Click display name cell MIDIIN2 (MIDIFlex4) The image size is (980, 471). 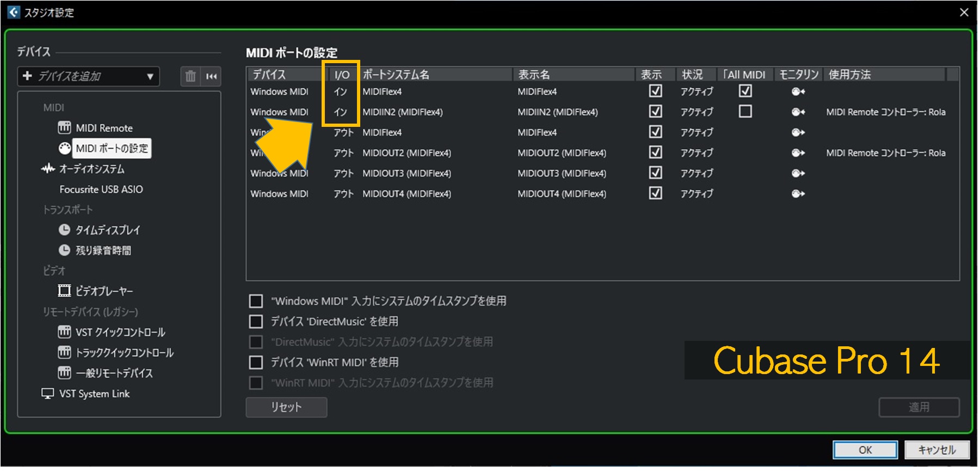(558, 112)
